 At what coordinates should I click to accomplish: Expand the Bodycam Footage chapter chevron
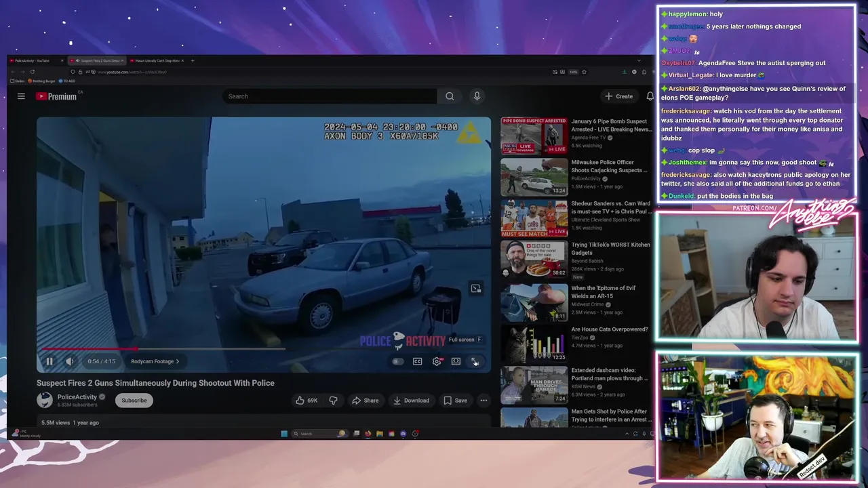click(x=178, y=361)
